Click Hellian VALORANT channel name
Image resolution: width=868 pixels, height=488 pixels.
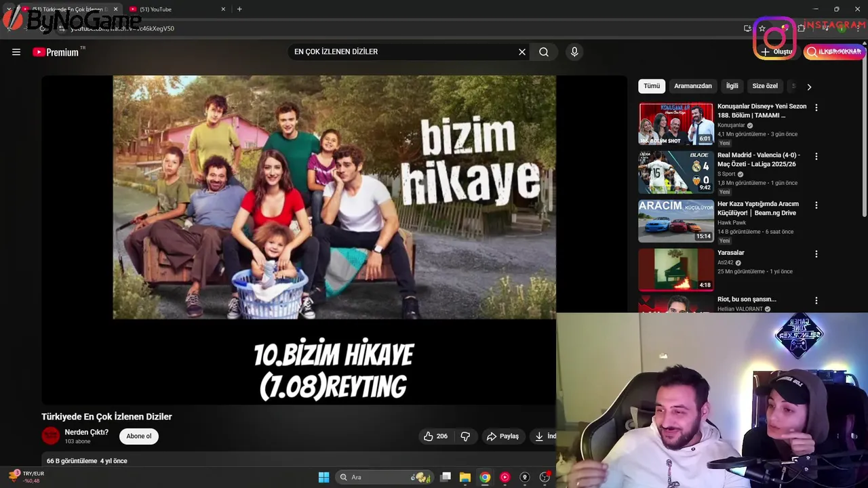click(x=741, y=309)
